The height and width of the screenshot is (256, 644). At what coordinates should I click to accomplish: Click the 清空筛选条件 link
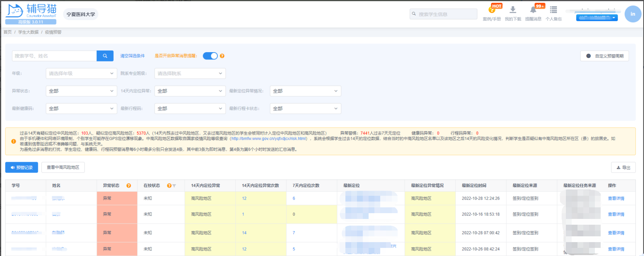pos(132,56)
